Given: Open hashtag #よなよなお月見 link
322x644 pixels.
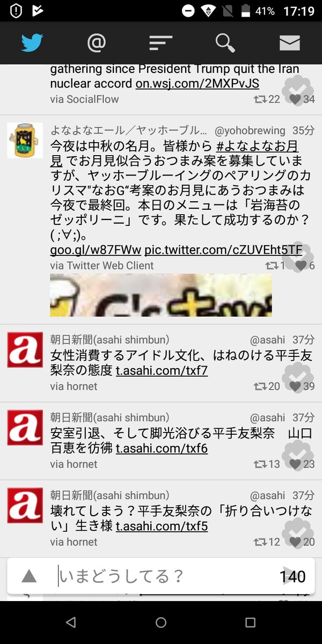Looking at the screenshot, I should [x=174, y=153].
